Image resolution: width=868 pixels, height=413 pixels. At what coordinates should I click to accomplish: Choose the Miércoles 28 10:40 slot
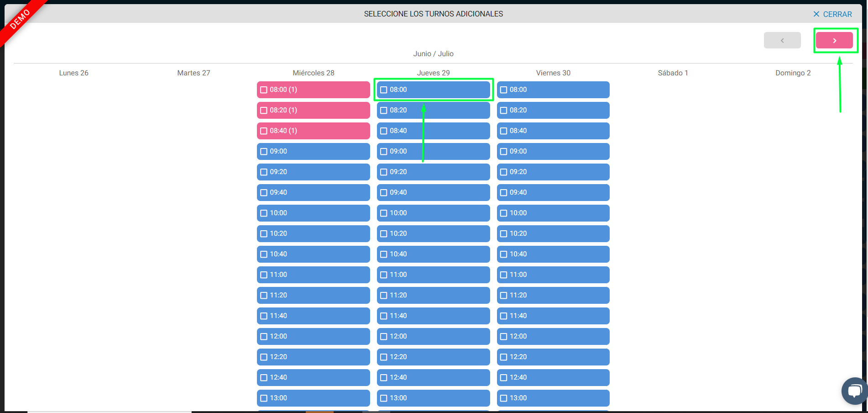click(x=313, y=254)
